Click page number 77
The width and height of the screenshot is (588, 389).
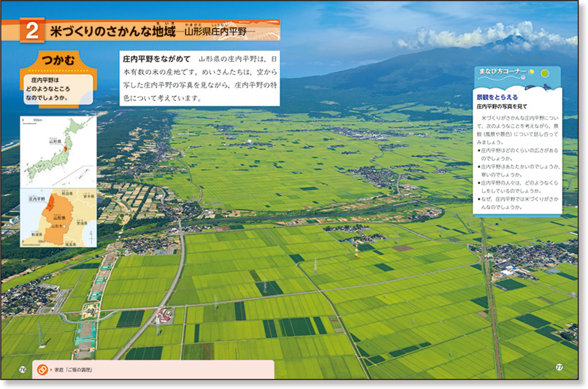coord(559,367)
